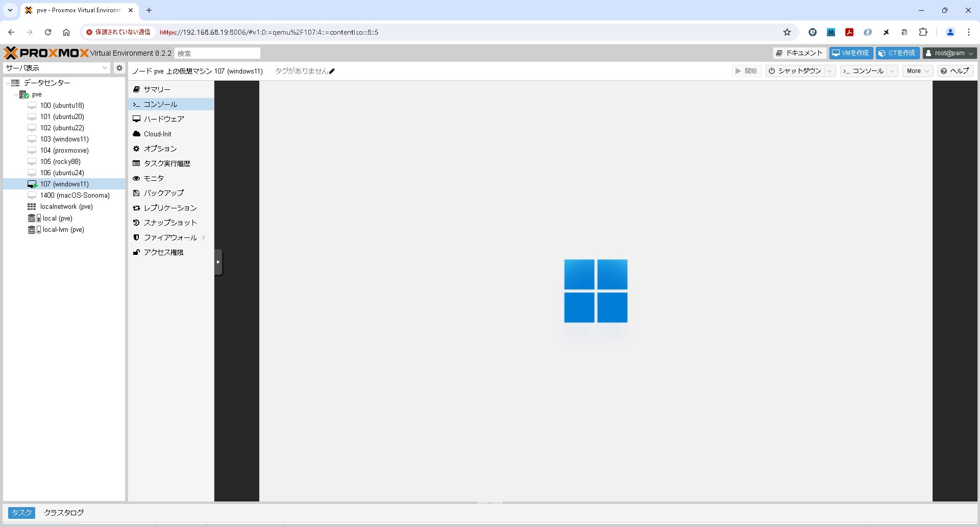
Task: Toggle the bookmark star in address bar
Action: [787, 32]
